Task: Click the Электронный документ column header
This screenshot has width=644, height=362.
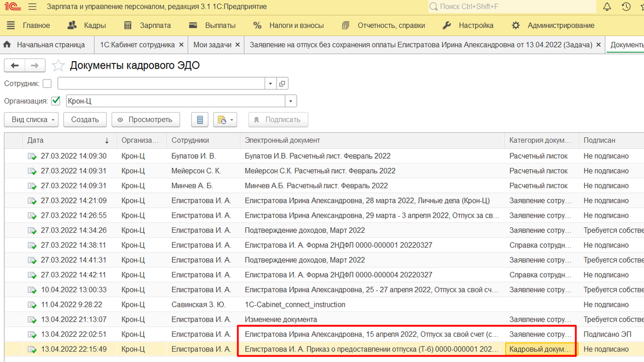Action: tap(372, 141)
